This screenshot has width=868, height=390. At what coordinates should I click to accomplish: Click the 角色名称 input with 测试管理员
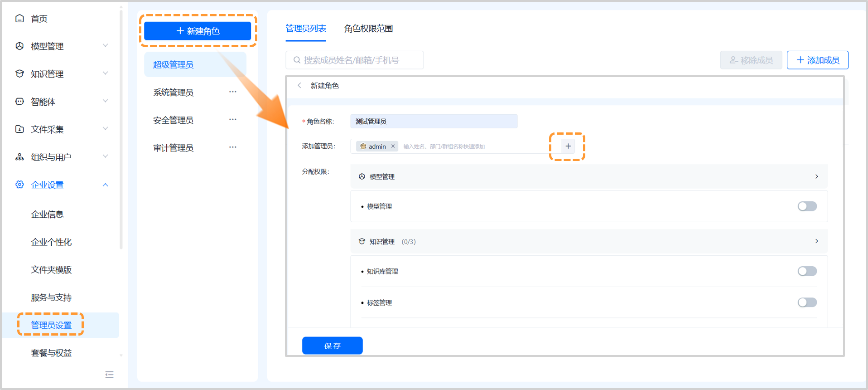click(434, 121)
